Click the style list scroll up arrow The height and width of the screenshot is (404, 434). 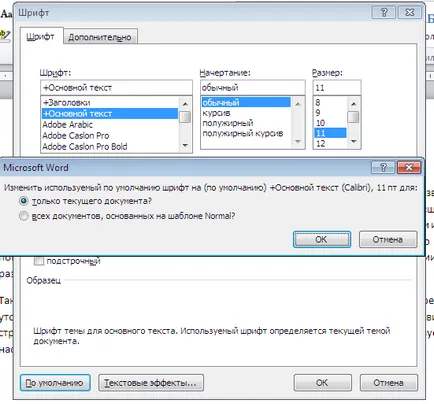tap(298, 104)
